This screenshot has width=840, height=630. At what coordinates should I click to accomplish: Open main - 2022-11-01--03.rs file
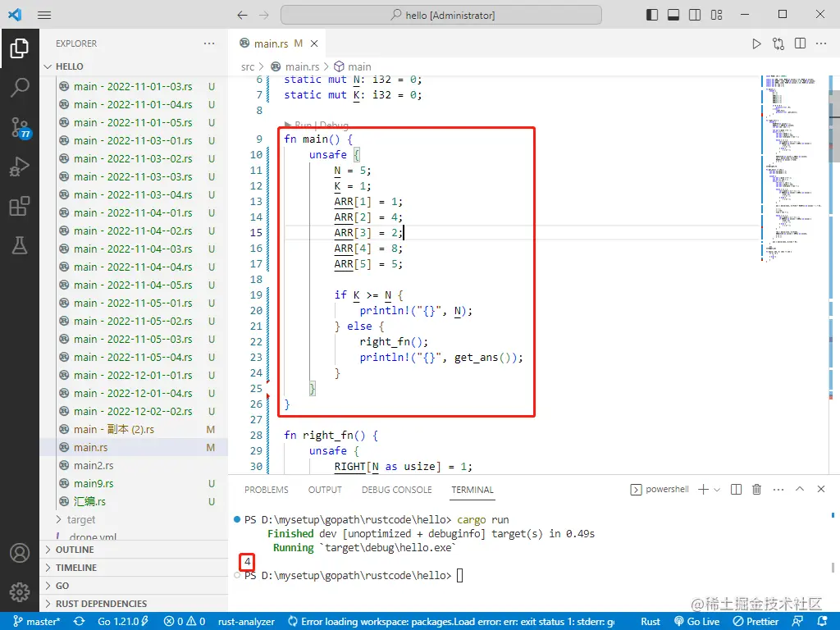pyautogui.click(x=135, y=86)
